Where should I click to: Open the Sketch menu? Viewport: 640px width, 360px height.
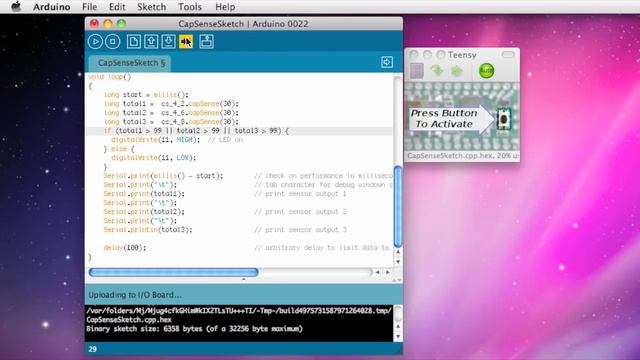click(x=151, y=7)
